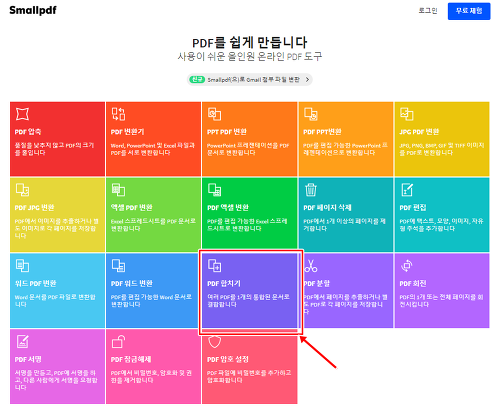The image size is (500, 413).
Task: Click the subtitle 사용이 쉬운 올인원 온라인 PDF 도구
Action: (250, 56)
